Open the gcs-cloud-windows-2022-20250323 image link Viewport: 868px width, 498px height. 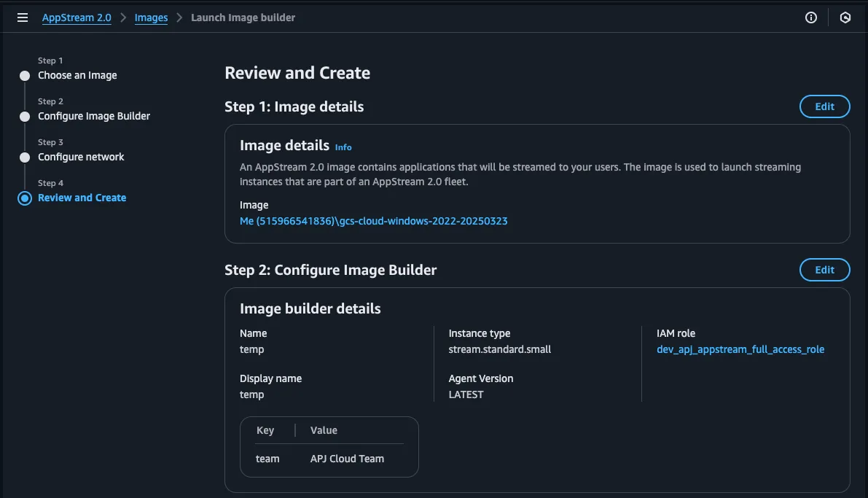[x=373, y=221]
